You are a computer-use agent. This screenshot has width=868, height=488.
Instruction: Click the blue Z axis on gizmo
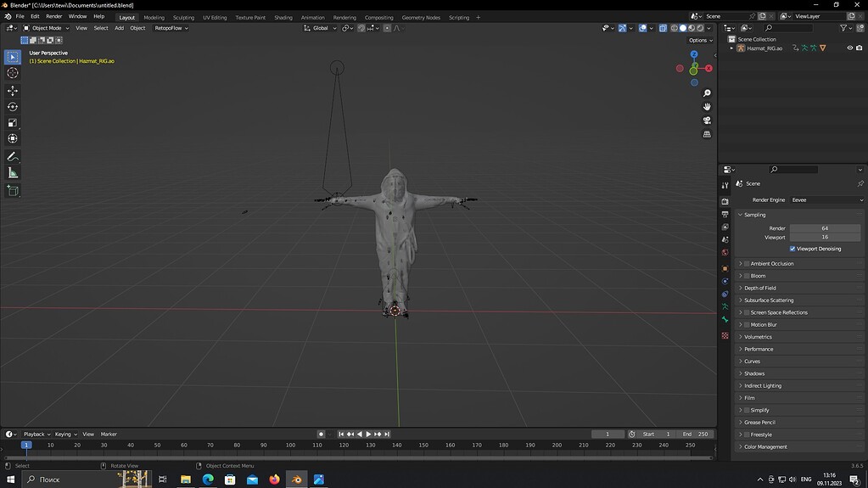tap(694, 54)
